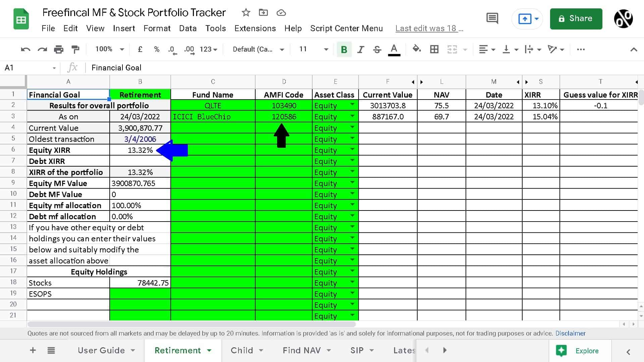This screenshot has height=362, width=644.
Task: Add a new sheet
Action: coord(33,350)
